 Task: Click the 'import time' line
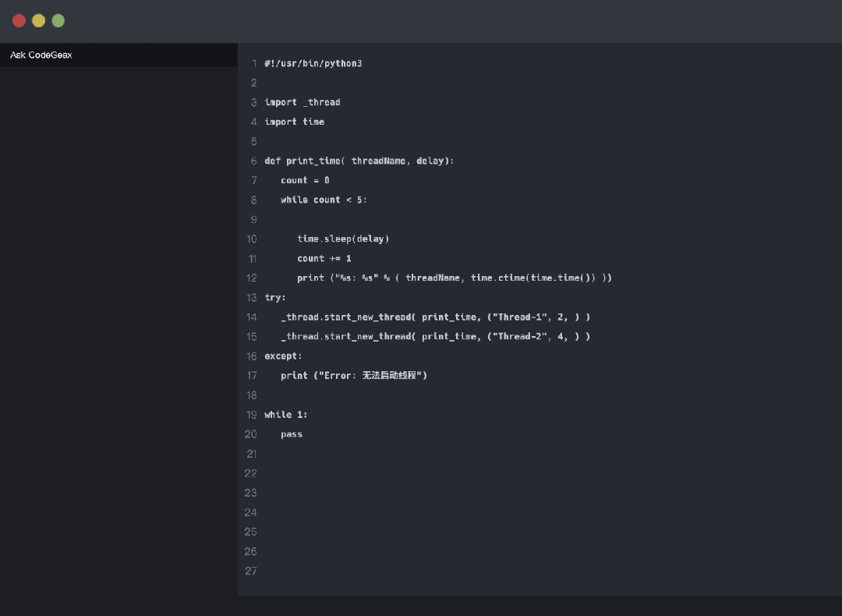pos(294,122)
